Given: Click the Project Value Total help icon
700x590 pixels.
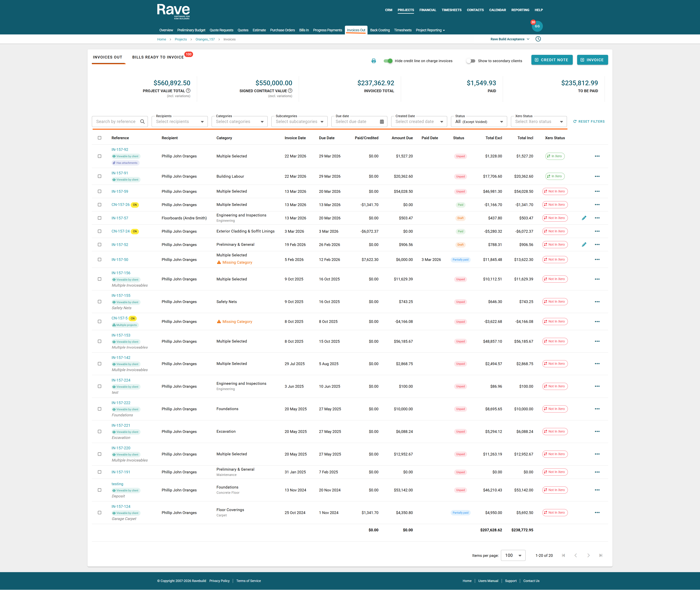Looking at the screenshot, I should 188,91.
